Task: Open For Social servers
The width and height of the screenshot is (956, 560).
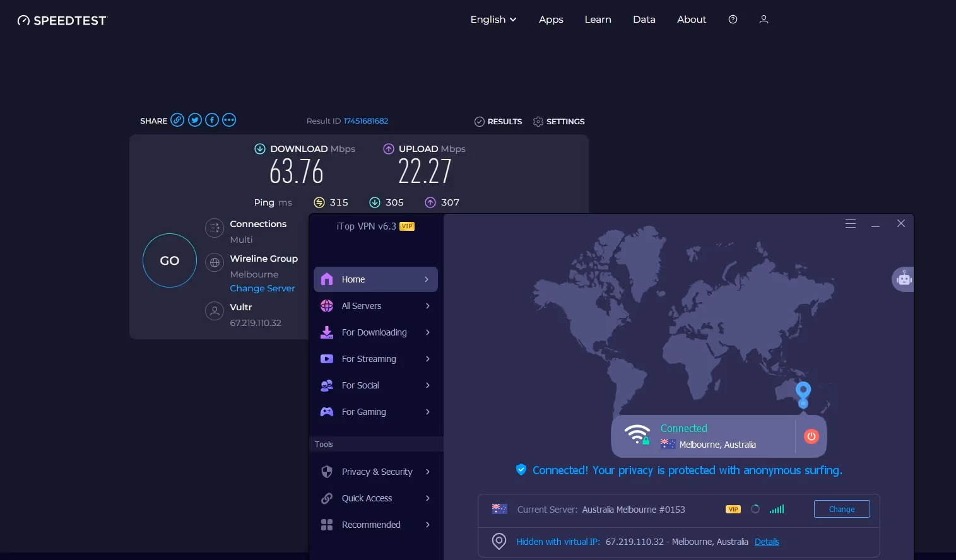Action: click(x=375, y=385)
